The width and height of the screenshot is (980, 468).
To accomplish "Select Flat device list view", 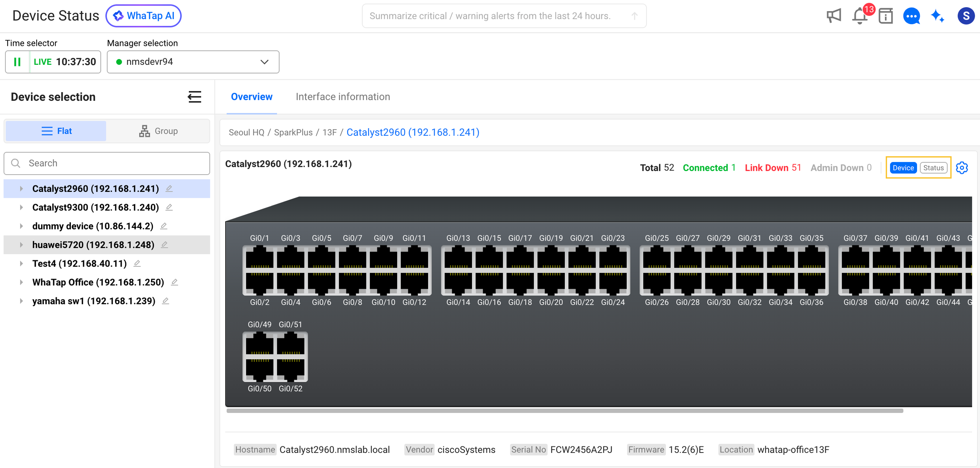I will coord(56,131).
